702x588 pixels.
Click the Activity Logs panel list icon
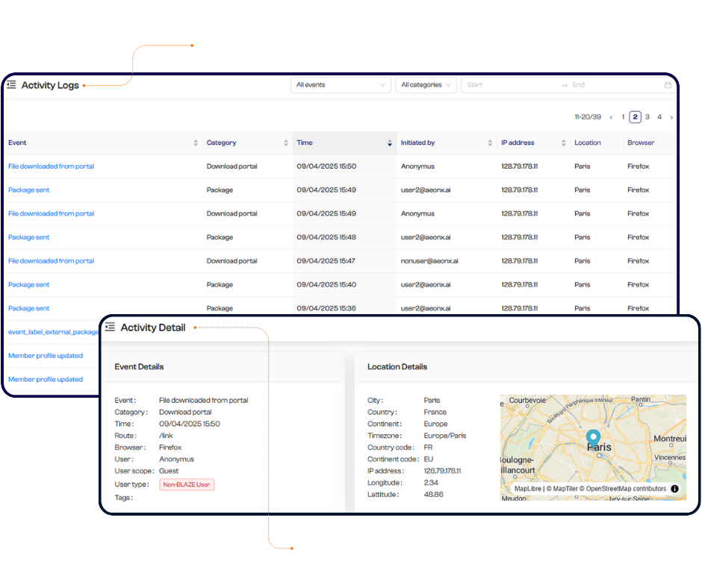pos(11,85)
